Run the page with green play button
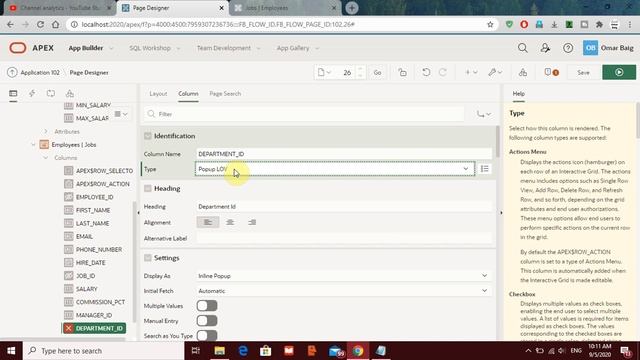This screenshot has height=360, width=640. pyautogui.click(x=619, y=72)
